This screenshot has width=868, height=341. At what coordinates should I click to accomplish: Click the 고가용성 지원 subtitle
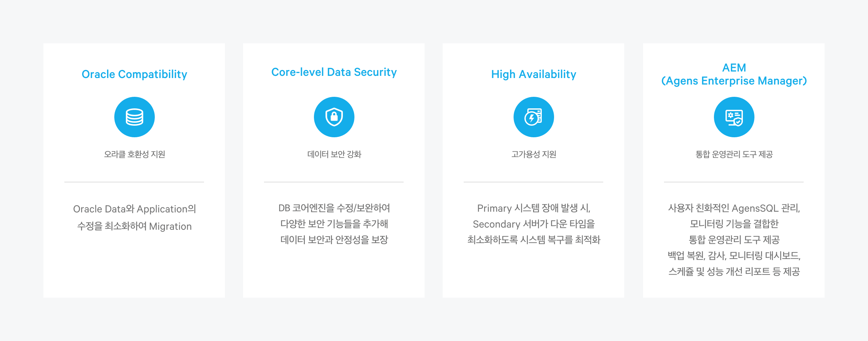(x=534, y=154)
